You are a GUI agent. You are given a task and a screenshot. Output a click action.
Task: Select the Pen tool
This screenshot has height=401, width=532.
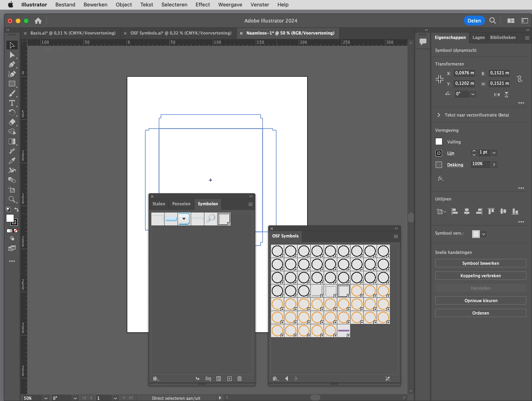pos(12,64)
